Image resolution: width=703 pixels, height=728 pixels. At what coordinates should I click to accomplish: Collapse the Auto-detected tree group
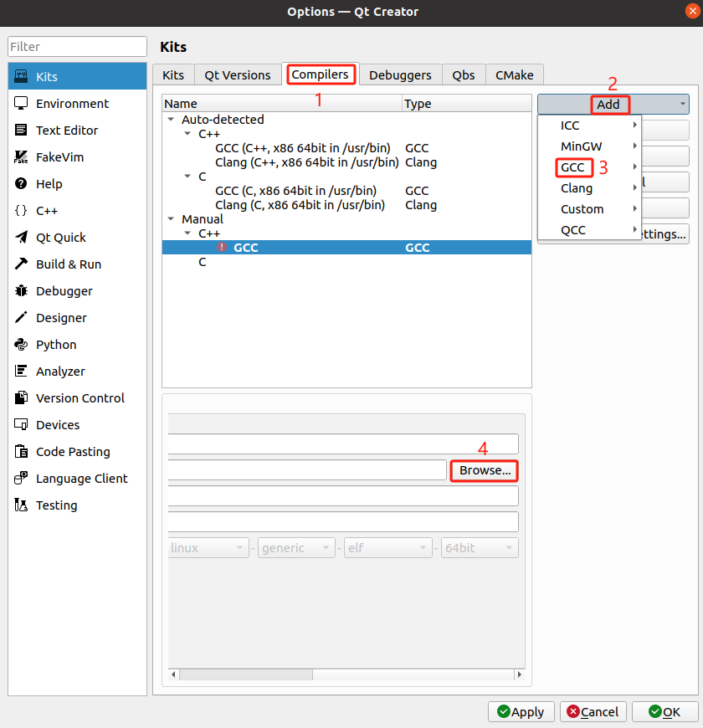[x=171, y=120]
